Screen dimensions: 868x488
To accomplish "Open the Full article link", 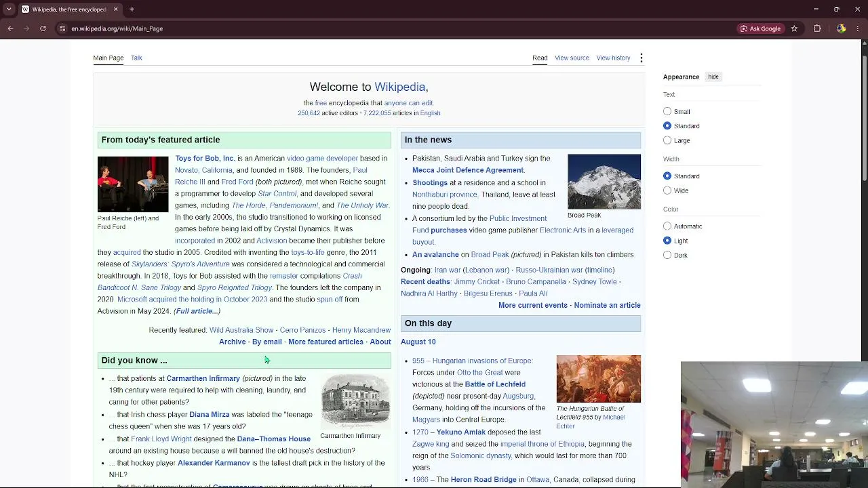I will point(197,311).
